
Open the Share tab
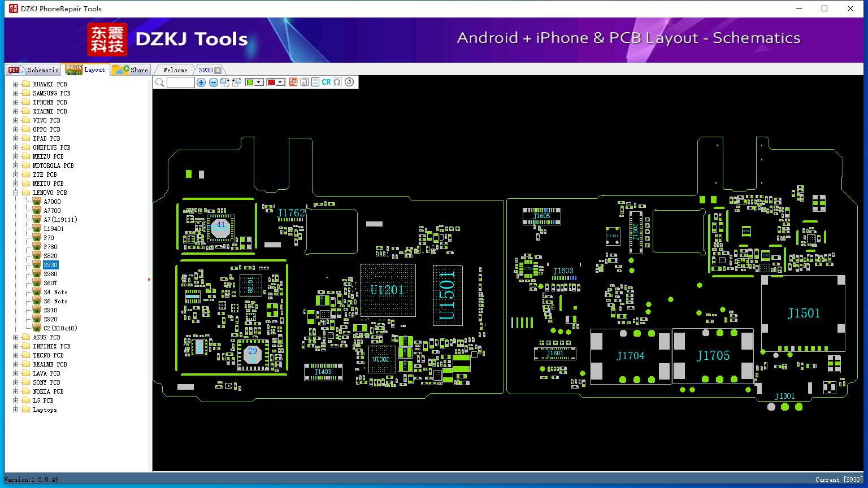click(x=130, y=70)
